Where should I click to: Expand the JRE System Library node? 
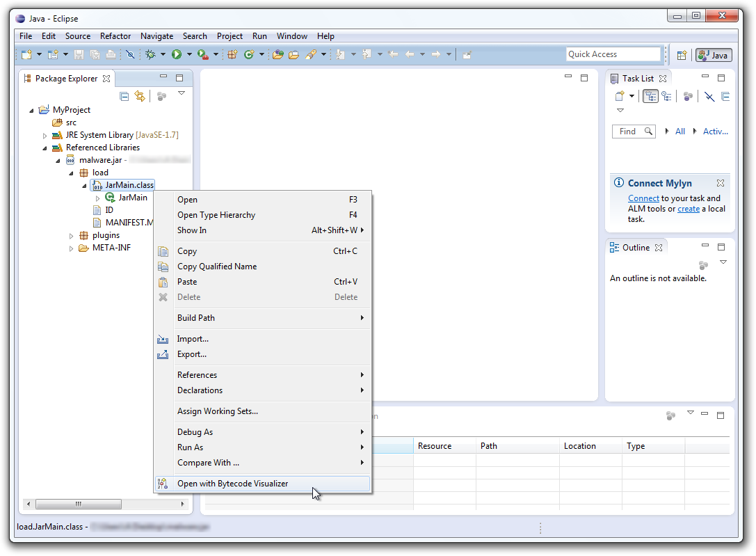(45, 136)
